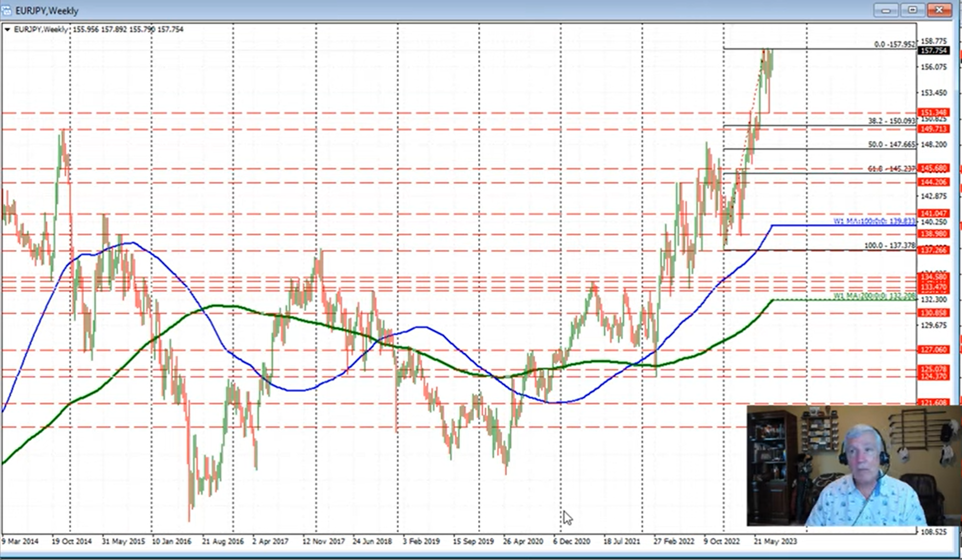Screen dimensions: 962x560
Task: Click the 26 Apr 2020 date label
Action: click(x=522, y=541)
